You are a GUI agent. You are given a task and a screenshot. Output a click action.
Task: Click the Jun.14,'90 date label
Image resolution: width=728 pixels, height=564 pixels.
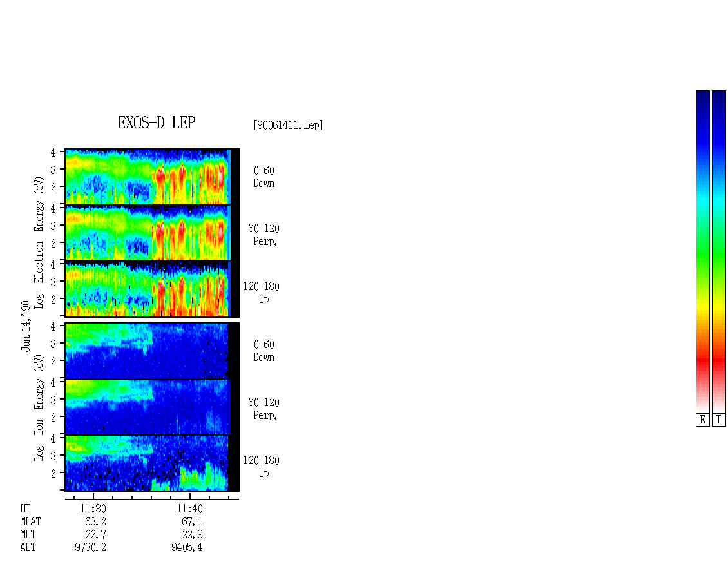tap(26, 326)
